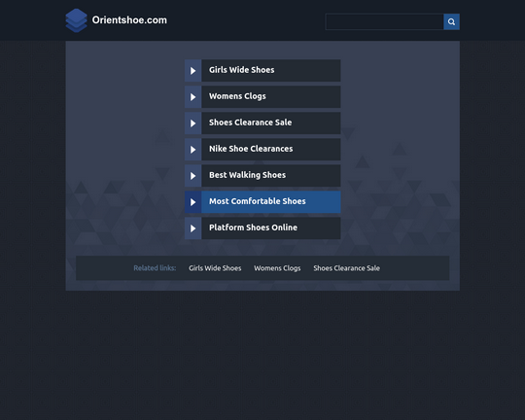525x420 pixels.
Task: Select Nike Shoe Clearances entry
Action: 262,150
